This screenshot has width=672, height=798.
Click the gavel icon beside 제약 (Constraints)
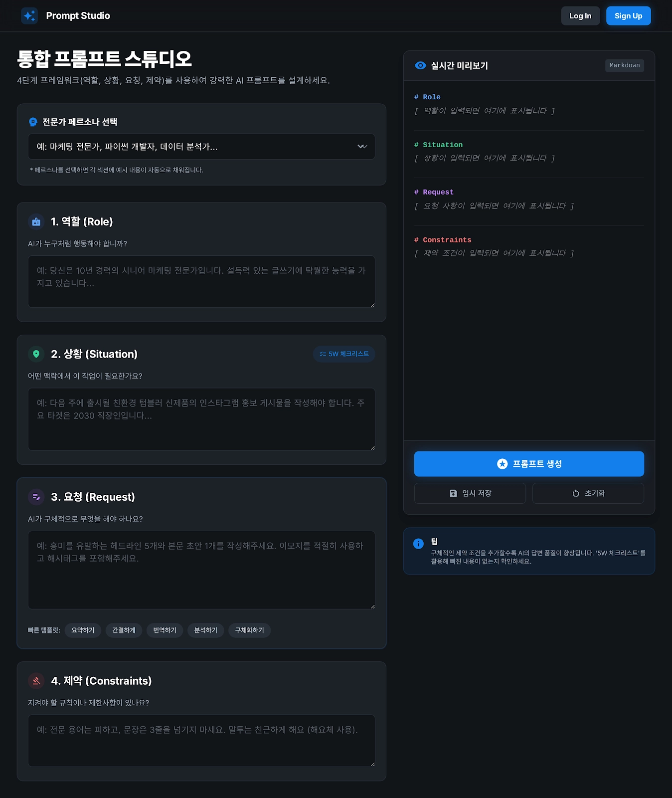coord(36,681)
